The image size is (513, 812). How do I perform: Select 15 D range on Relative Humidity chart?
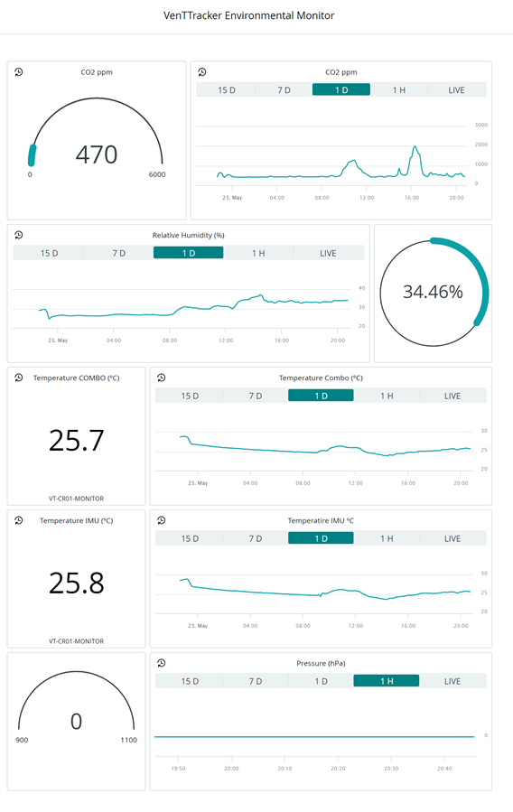[x=49, y=253]
